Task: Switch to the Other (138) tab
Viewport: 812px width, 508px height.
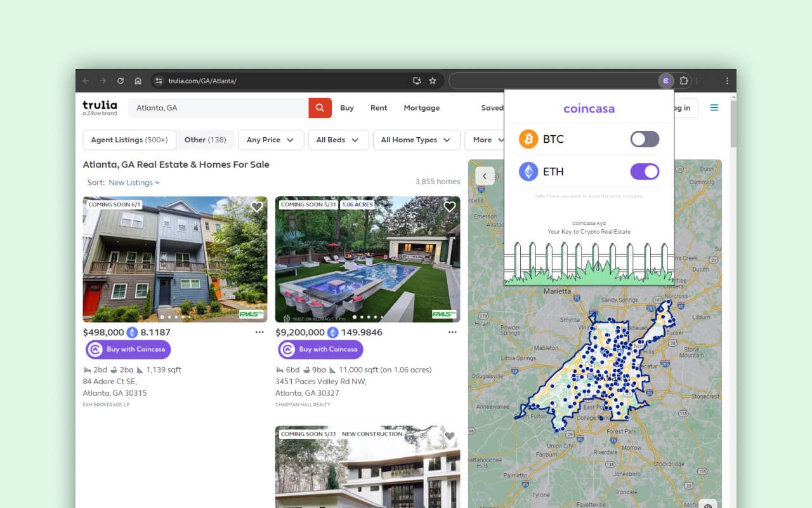Action: coord(206,140)
